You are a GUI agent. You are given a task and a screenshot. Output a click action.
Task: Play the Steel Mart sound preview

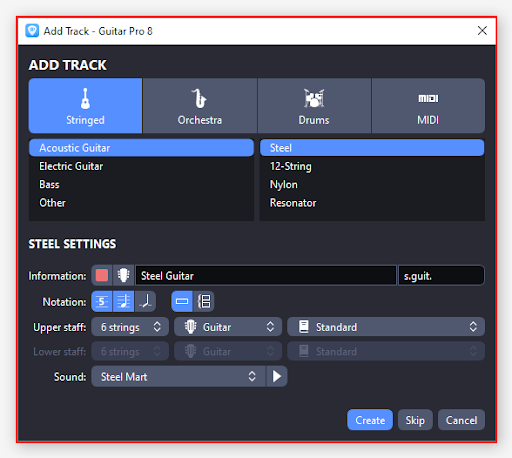pyautogui.click(x=277, y=377)
